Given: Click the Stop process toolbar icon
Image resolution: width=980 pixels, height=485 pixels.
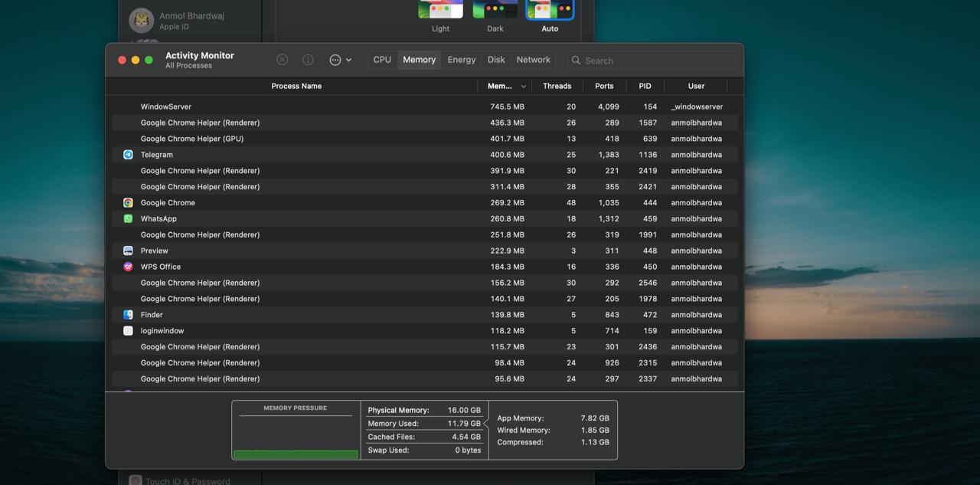Looking at the screenshot, I should 283,60.
